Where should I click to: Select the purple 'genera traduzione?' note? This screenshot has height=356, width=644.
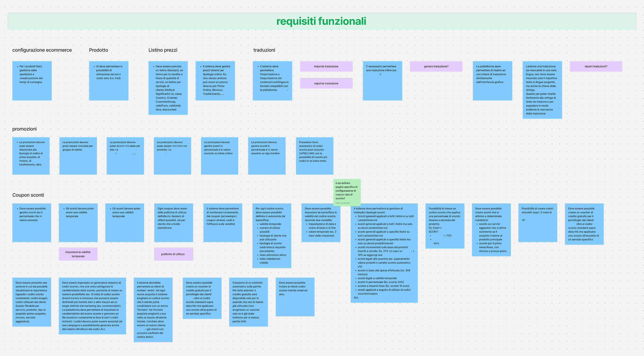click(x=436, y=66)
